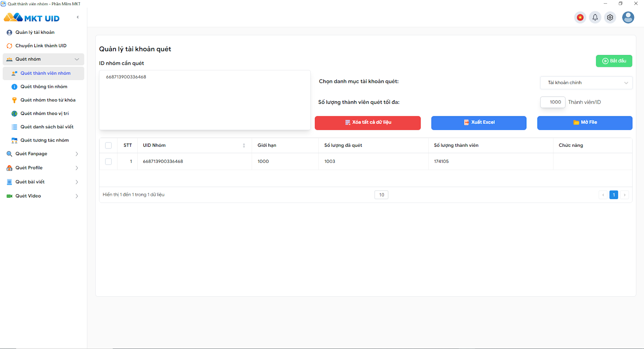This screenshot has height=349, width=644.
Task: Open the user profile avatar
Action: (x=628, y=17)
